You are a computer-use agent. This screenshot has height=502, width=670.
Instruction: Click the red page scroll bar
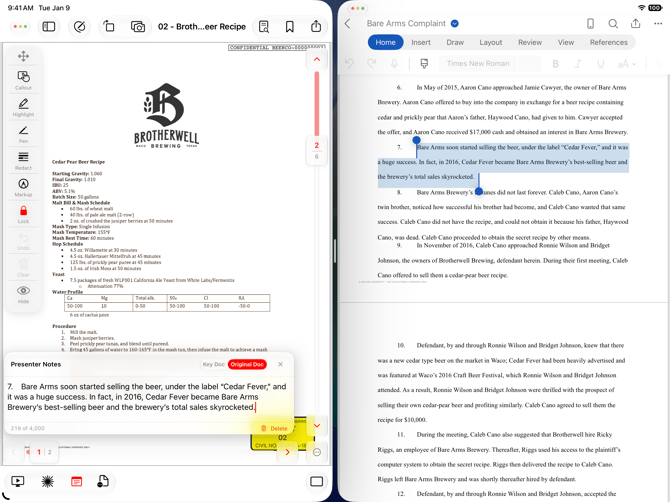pyautogui.click(x=317, y=104)
